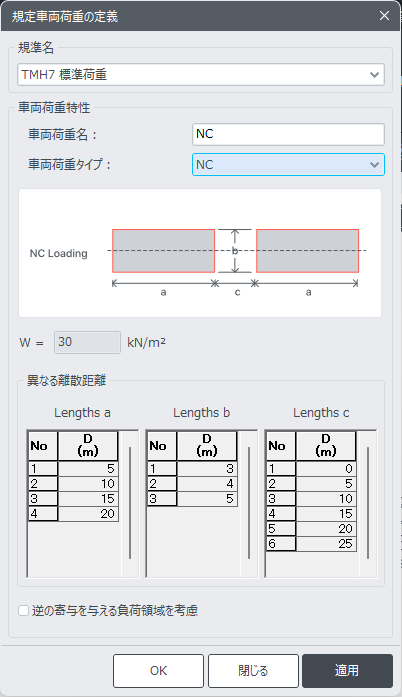Click the No column header in Lengths a
The height and width of the screenshot is (697, 402).
[x=43, y=445]
